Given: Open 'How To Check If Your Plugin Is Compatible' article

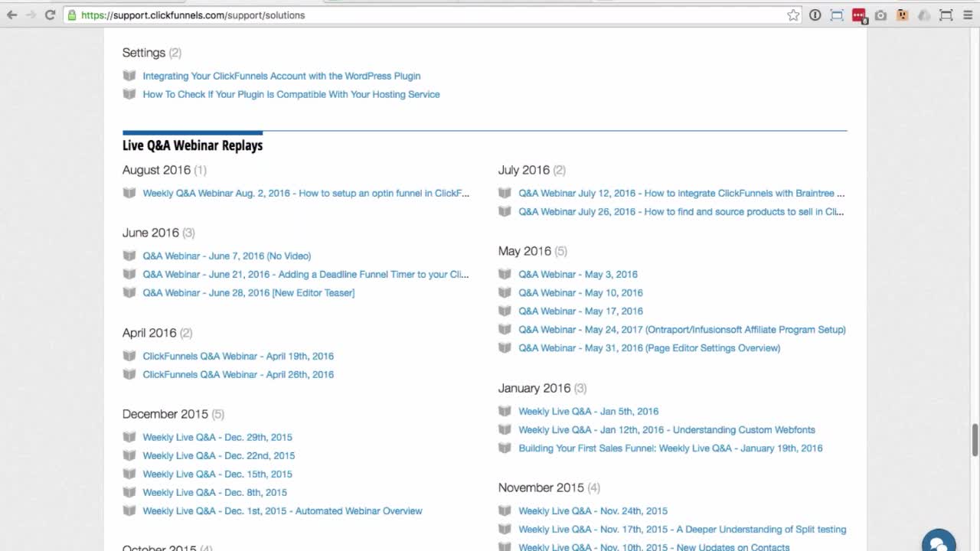Looking at the screenshot, I should pos(291,94).
